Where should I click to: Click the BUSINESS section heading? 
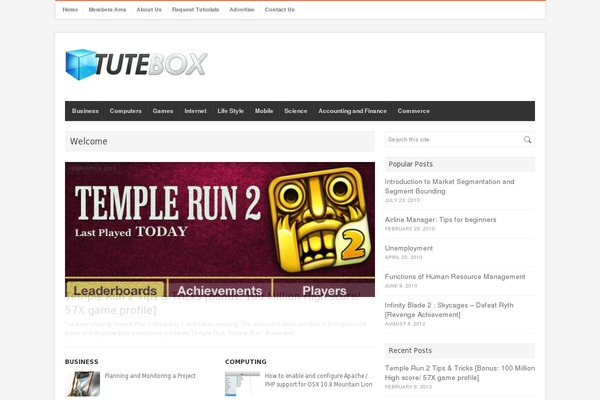click(82, 362)
